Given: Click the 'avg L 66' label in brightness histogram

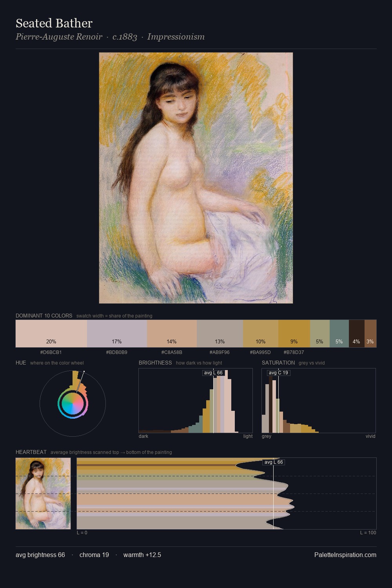Looking at the screenshot, I should pos(213,373).
